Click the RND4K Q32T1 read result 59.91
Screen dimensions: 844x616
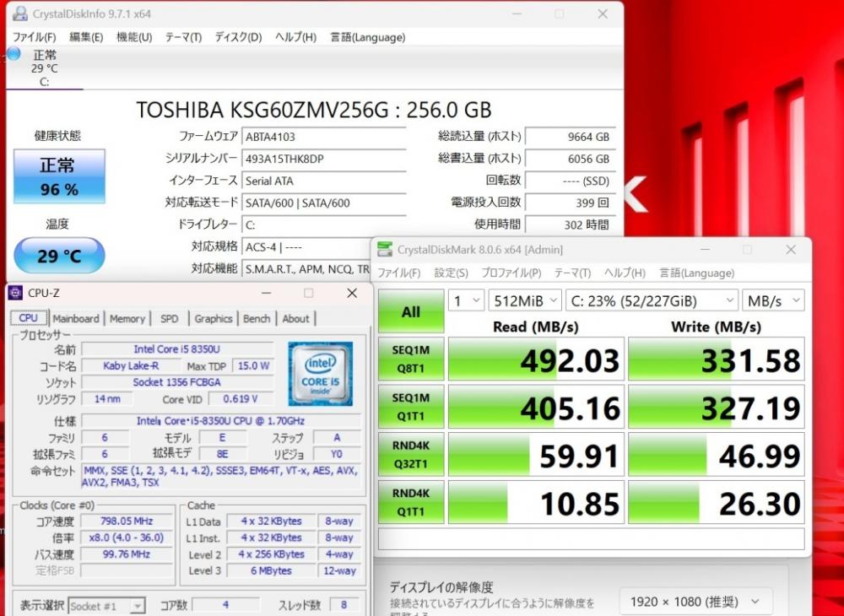[536, 454]
